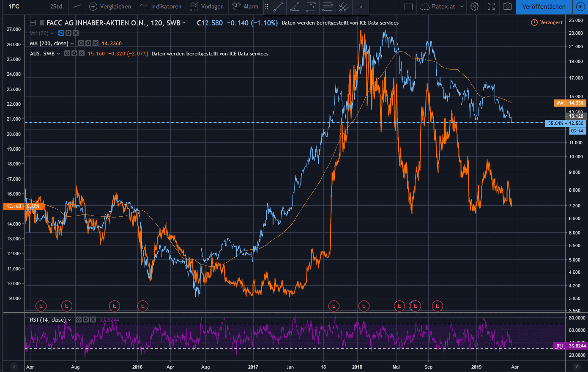
Task: Open settings for AUS, SWB comparison
Action: tap(74, 53)
